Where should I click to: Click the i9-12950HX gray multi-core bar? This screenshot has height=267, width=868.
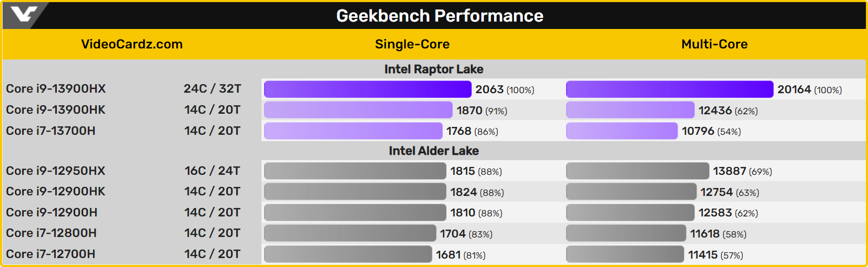[637, 171]
